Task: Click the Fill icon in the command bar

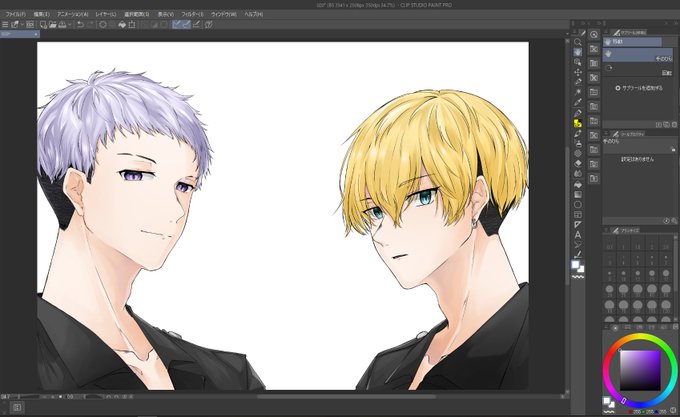Action: tap(122, 25)
